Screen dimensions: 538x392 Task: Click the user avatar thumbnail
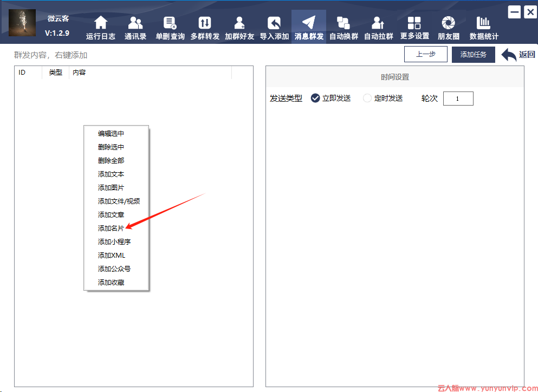(x=22, y=23)
